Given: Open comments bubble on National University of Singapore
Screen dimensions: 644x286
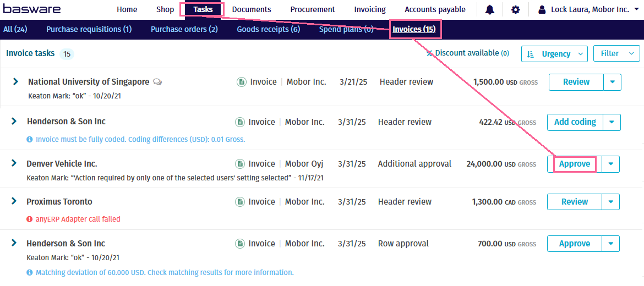Looking at the screenshot, I should (157, 82).
